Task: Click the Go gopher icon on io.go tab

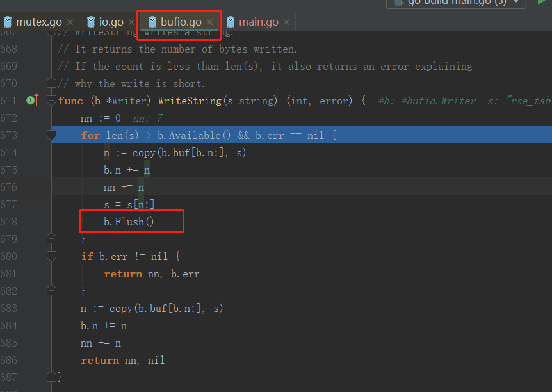Action: tap(91, 22)
